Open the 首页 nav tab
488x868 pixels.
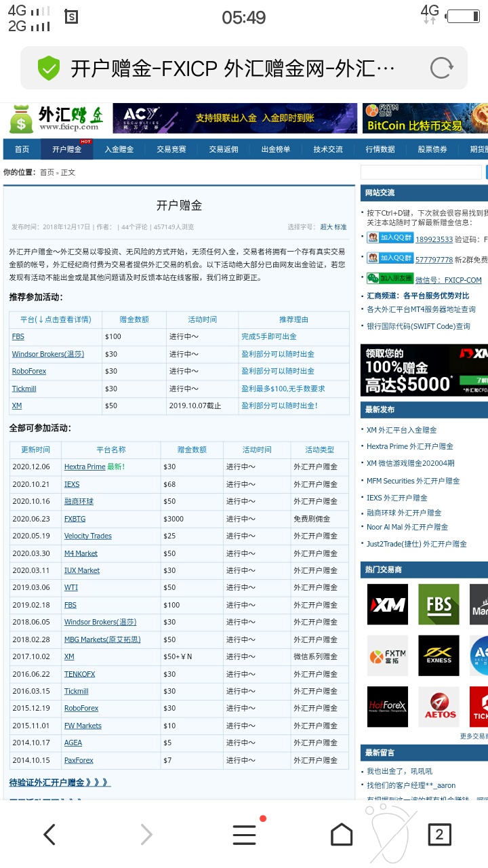(22, 149)
